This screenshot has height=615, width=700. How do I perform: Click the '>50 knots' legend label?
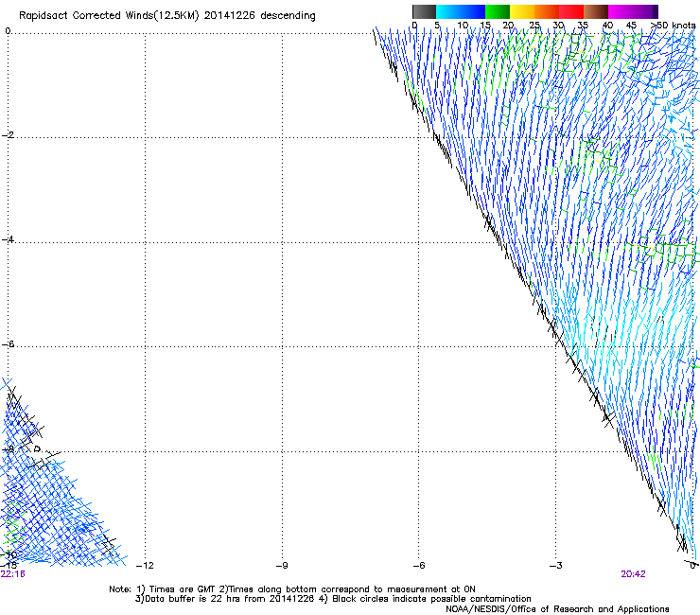click(673, 26)
